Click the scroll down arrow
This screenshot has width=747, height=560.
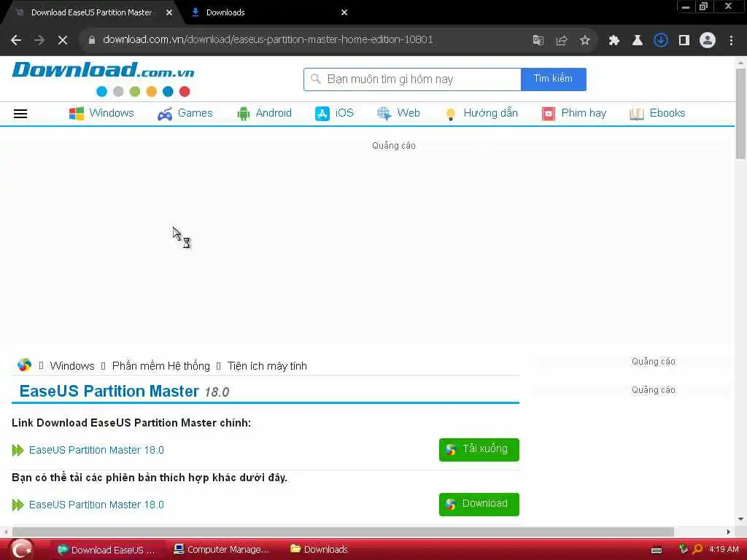[740, 519]
